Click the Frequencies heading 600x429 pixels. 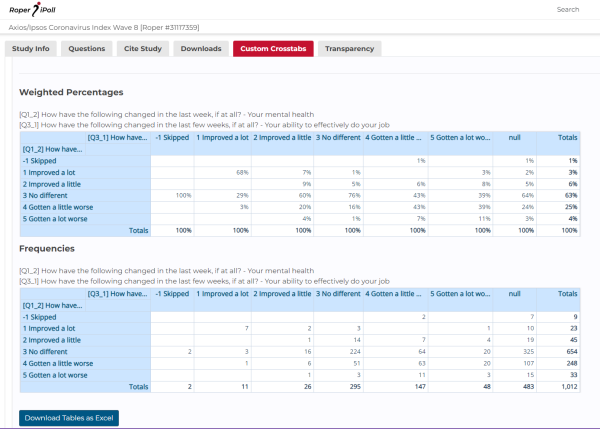(x=47, y=249)
